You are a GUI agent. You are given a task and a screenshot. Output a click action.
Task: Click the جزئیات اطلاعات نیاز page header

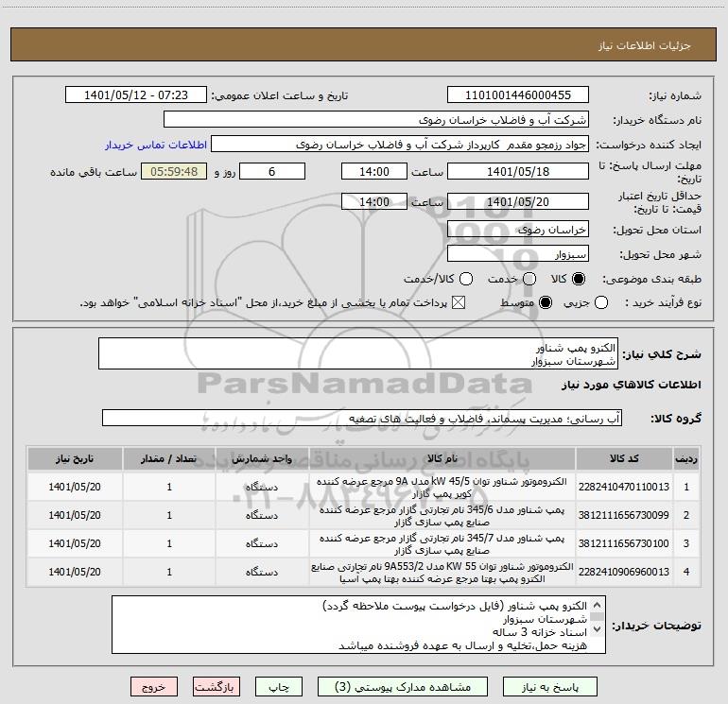pos(645,45)
